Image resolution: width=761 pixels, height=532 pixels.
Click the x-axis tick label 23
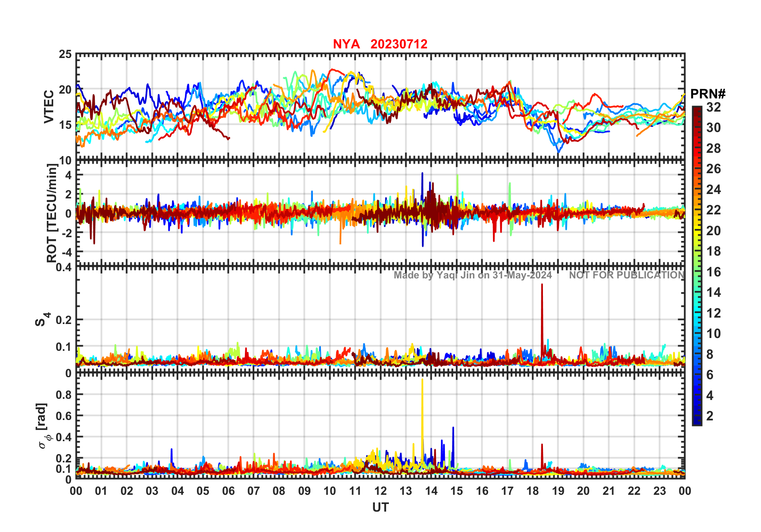click(659, 491)
